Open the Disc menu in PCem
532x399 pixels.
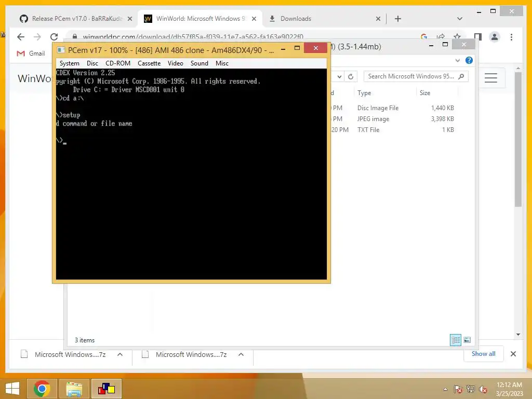(x=92, y=63)
